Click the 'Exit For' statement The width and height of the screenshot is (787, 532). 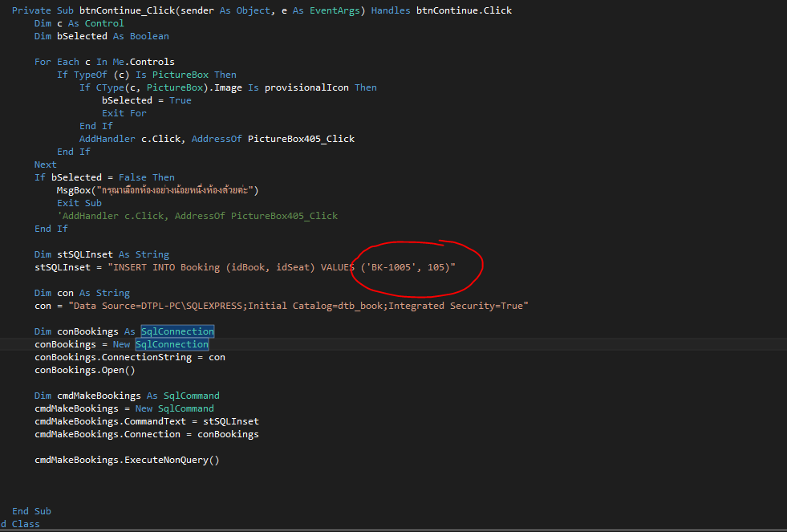click(x=124, y=113)
